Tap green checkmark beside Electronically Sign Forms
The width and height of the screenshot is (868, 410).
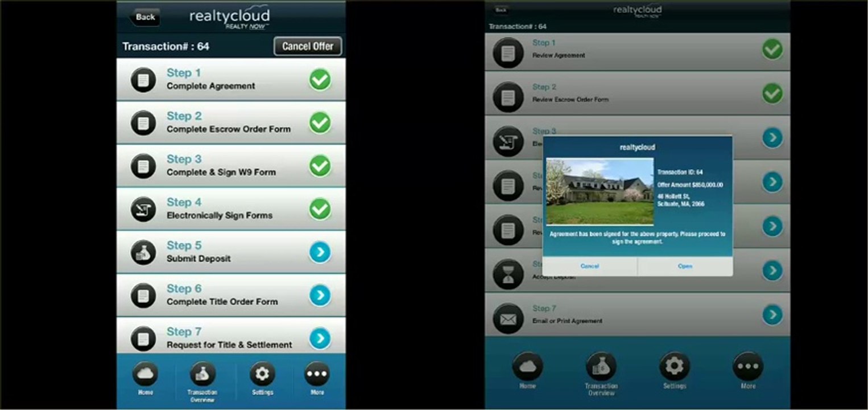coord(320,209)
